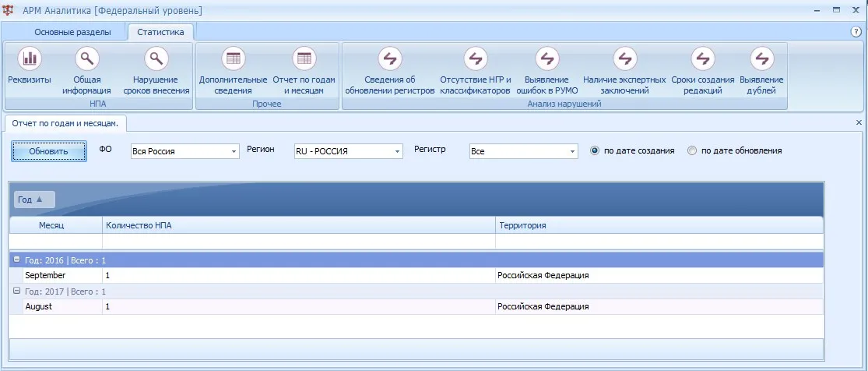Open Отчет по годам и месяцам icon
This screenshot has width=868, height=371.
pyautogui.click(x=304, y=58)
